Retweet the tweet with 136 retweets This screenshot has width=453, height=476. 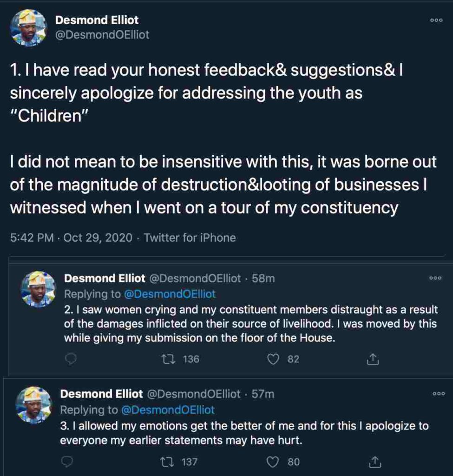(x=166, y=359)
